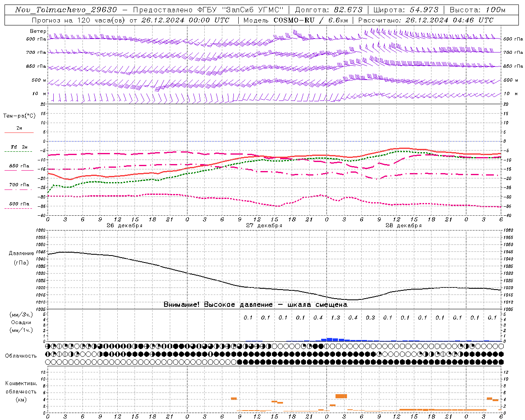Image resolution: width=525 pixels, height=420 pixels.
Task: Click the Широта: 54.973 value
Action: pos(406,10)
